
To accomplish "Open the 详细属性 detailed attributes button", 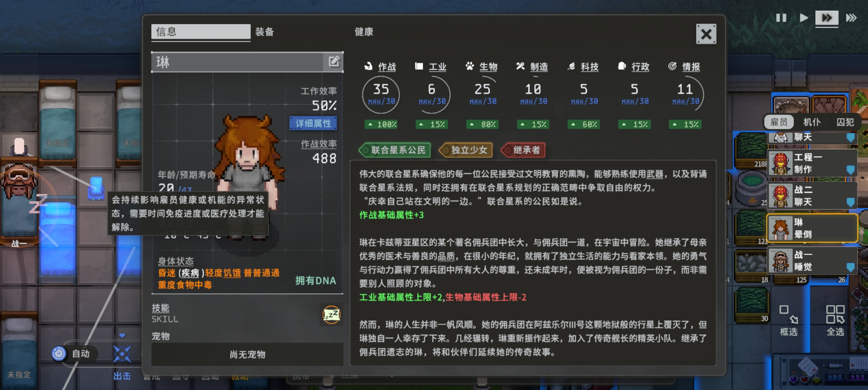I will 313,123.
